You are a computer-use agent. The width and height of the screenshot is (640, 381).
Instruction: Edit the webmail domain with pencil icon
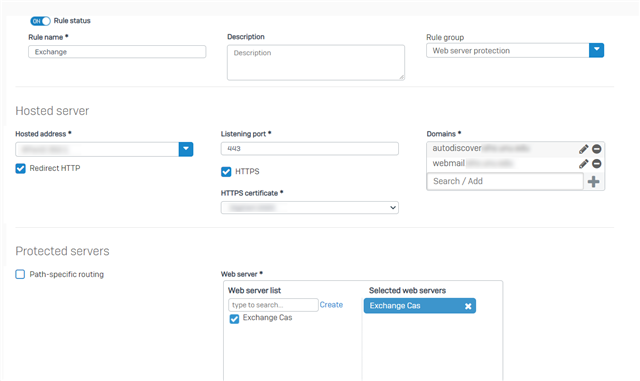pos(584,164)
